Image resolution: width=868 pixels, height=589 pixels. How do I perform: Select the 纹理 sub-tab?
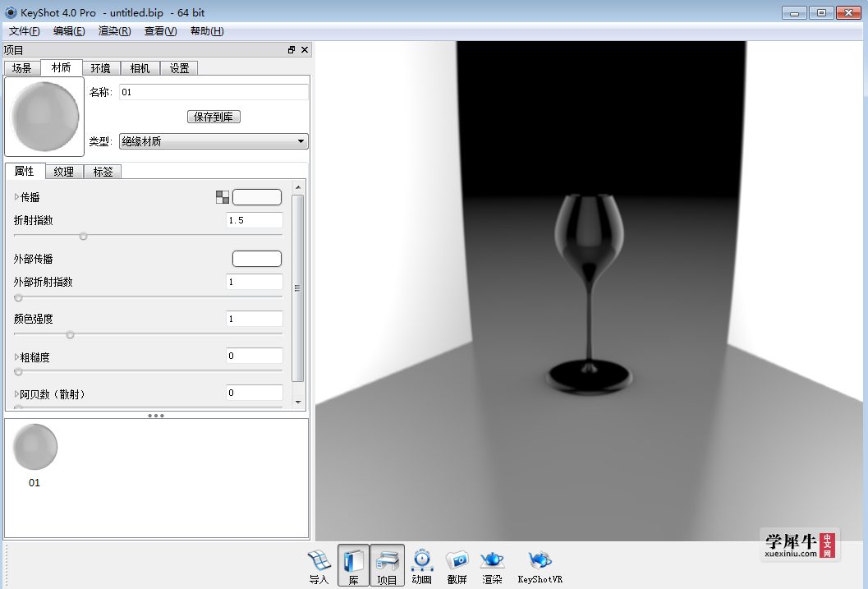tap(64, 172)
